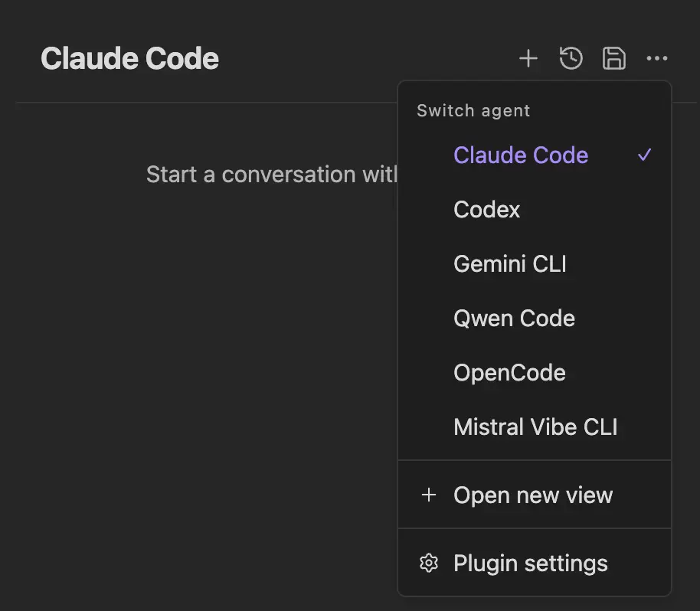Save the current conversation with the floppy disk icon
Screen dimensions: 700x611
[x=613, y=57]
